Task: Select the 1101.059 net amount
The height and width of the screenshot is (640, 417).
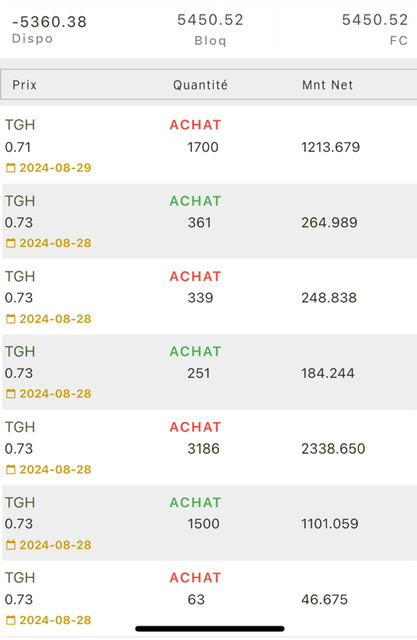Action: 330,524
